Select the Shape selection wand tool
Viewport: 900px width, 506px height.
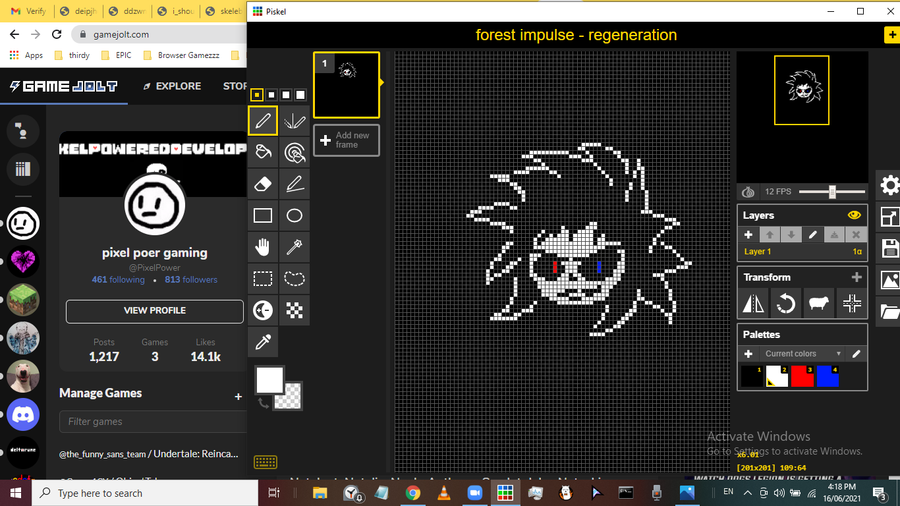294,247
